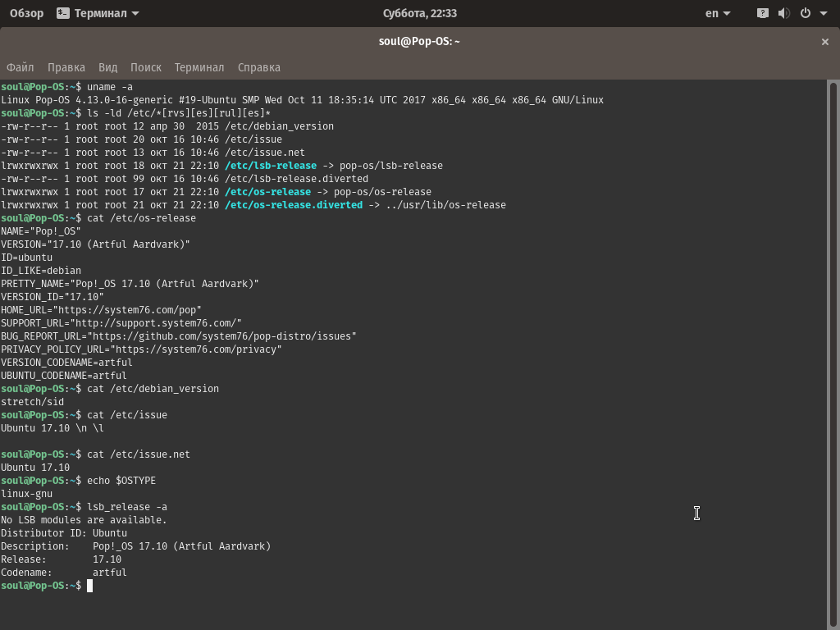Click the PRETTY_NAME line
This screenshot has width=840, height=630.
(x=130, y=284)
